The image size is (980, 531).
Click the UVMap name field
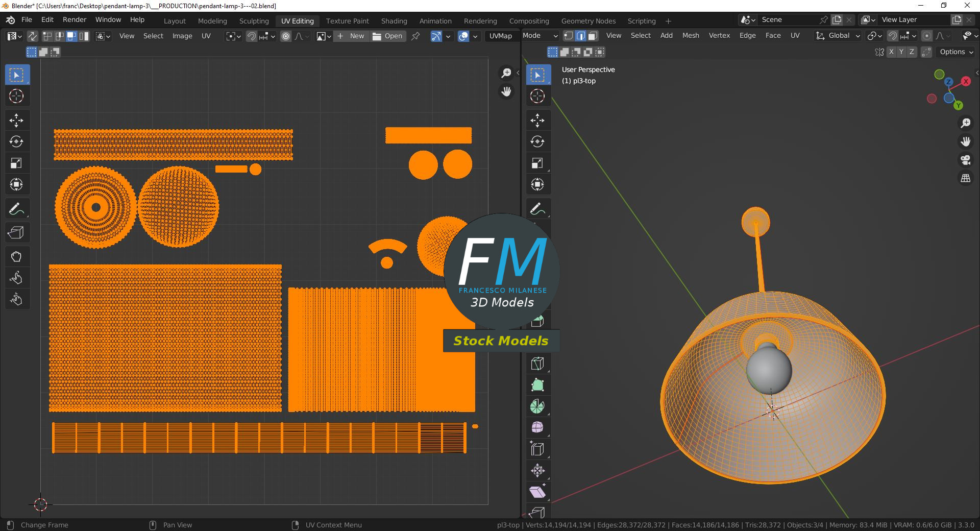point(500,36)
